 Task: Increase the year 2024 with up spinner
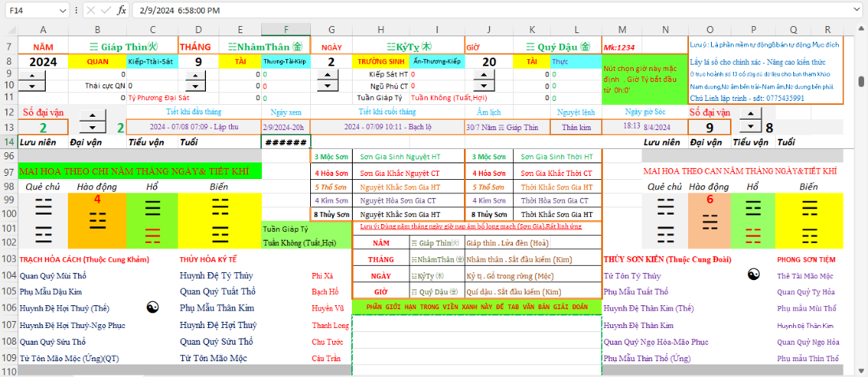(x=31, y=75)
